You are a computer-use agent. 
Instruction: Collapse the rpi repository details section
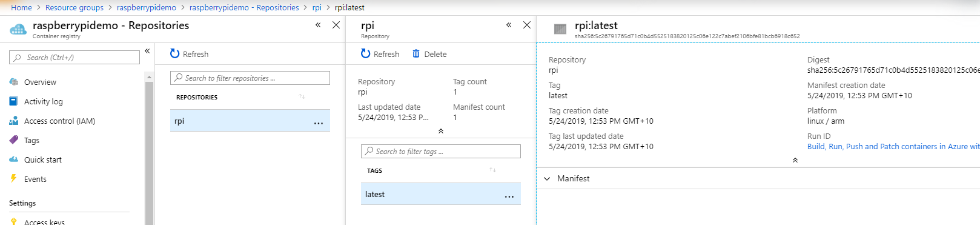[441, 131]
